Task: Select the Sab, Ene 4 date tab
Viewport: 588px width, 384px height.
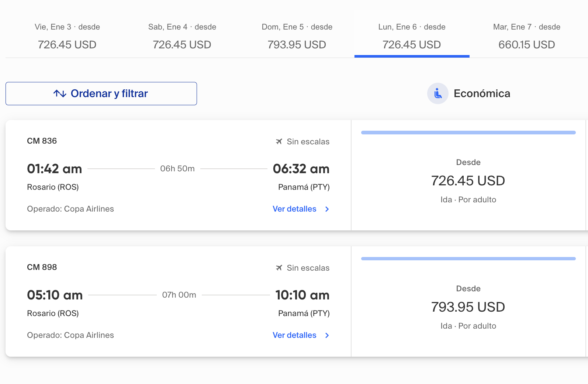Action: (182, 36)
